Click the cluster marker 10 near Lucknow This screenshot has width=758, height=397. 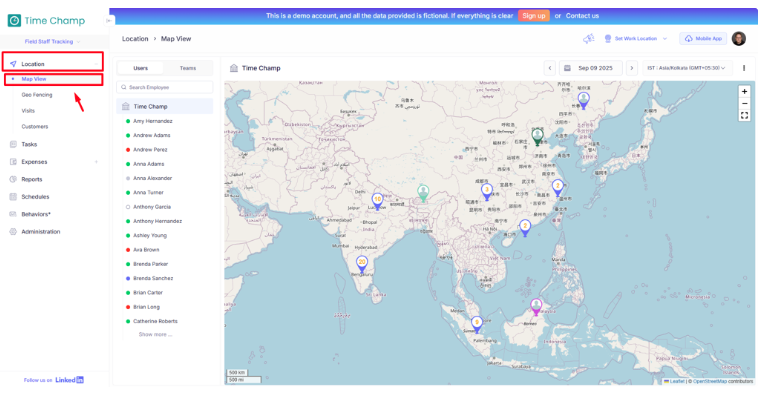[x=377, y=201]
